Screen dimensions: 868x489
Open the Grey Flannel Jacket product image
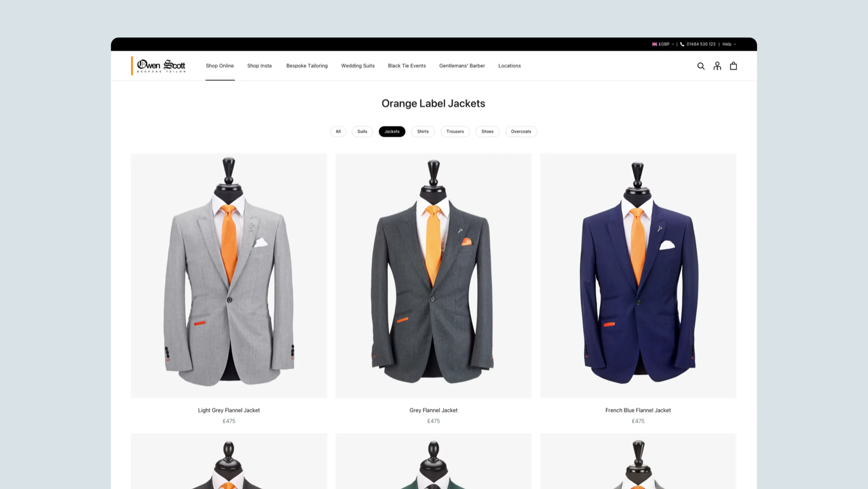click(x=433, y=275)
